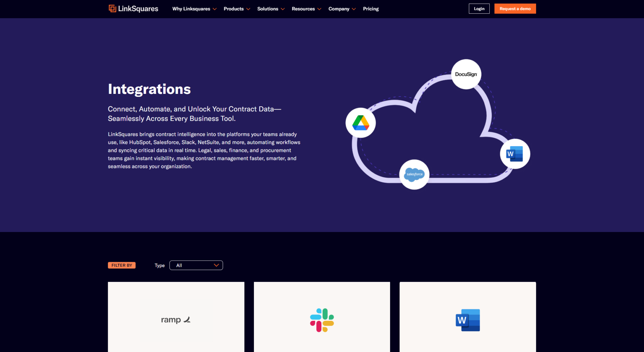Open the Type filter dropdown showing All
Viewport: 644px width, 352px height.
[x=196, y=265]
